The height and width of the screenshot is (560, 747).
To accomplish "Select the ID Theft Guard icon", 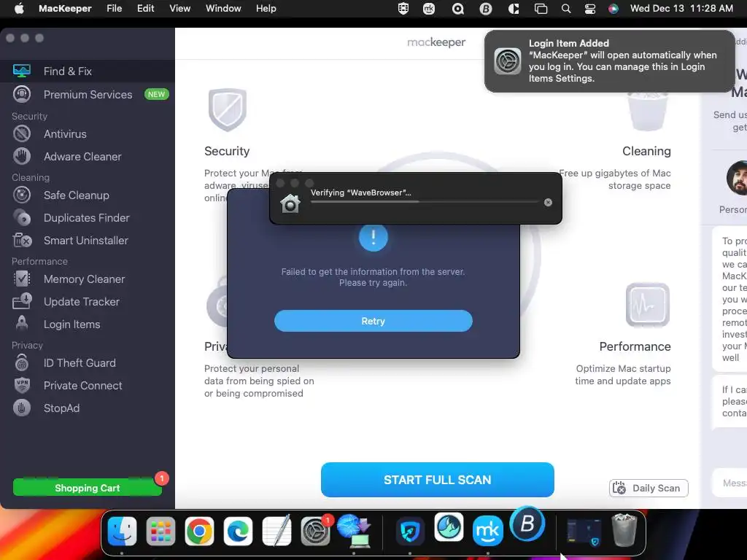I will 22,363.
